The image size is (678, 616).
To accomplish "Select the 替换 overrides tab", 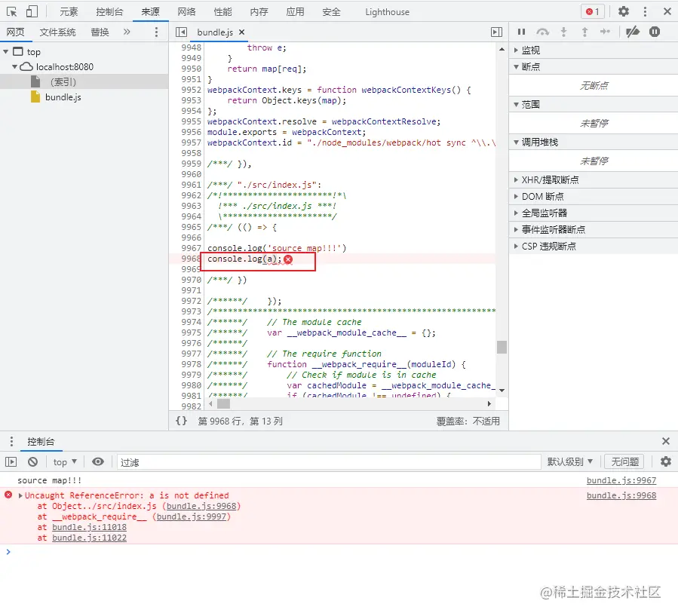I will [x=100, y=32].
